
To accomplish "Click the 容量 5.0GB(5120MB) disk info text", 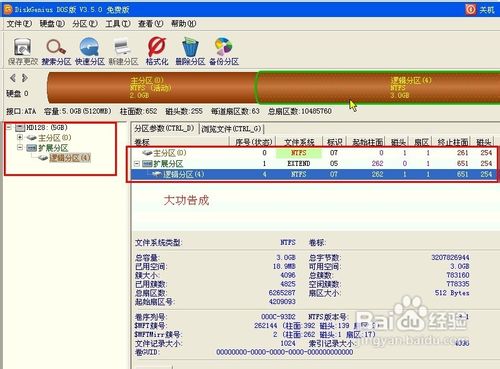I will click(77, 111).
